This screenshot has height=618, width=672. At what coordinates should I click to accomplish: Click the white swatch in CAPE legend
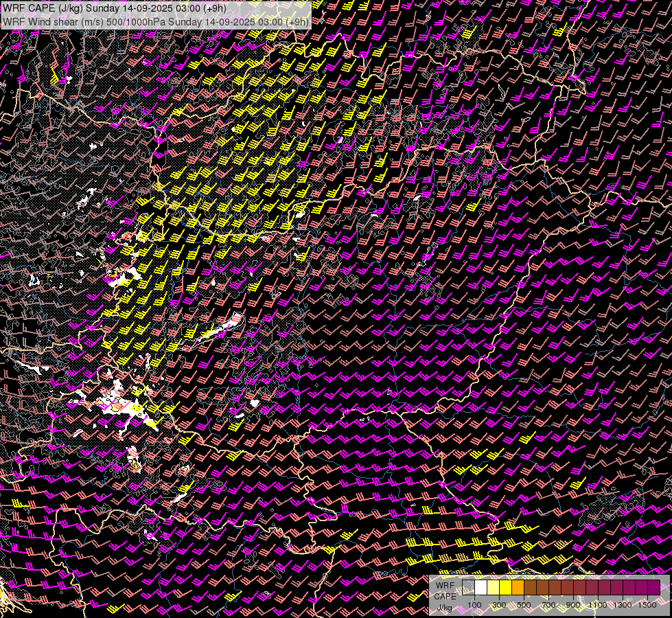480,587
